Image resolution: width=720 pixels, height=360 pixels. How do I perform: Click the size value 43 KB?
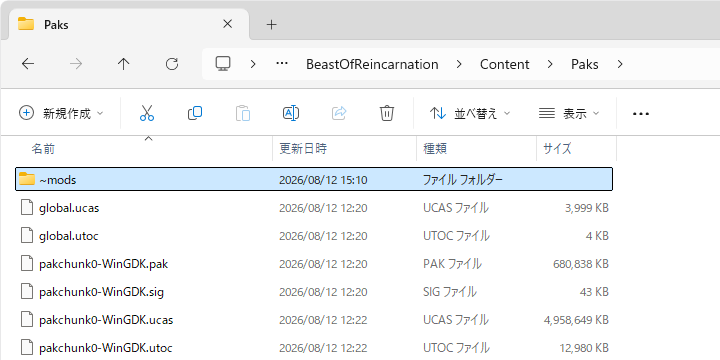(x=594, y=292)
